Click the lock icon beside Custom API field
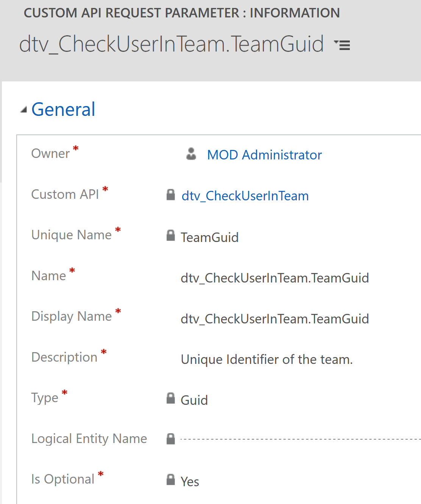The width and height of the screenshot is (421, 504). 170,195
